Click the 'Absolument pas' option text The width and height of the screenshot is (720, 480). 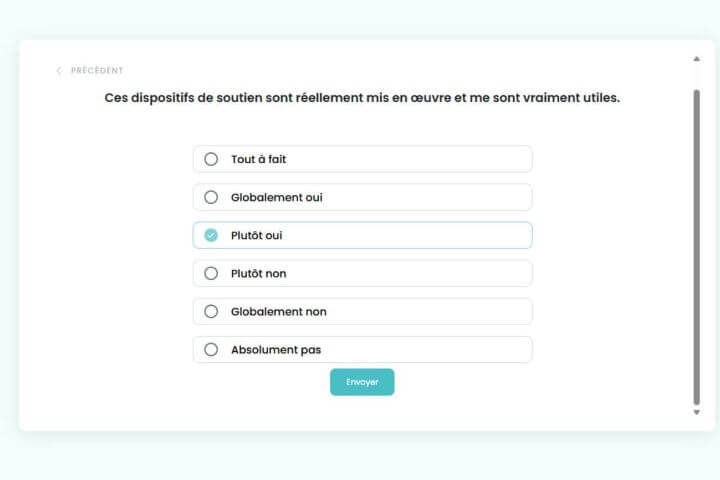click(x=276, y=349)
